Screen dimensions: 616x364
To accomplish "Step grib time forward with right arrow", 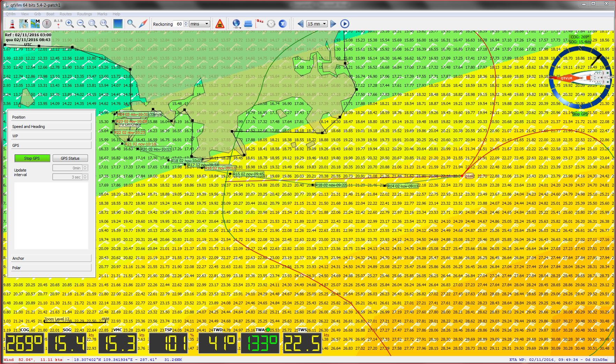I will click(x=333, y=24).
